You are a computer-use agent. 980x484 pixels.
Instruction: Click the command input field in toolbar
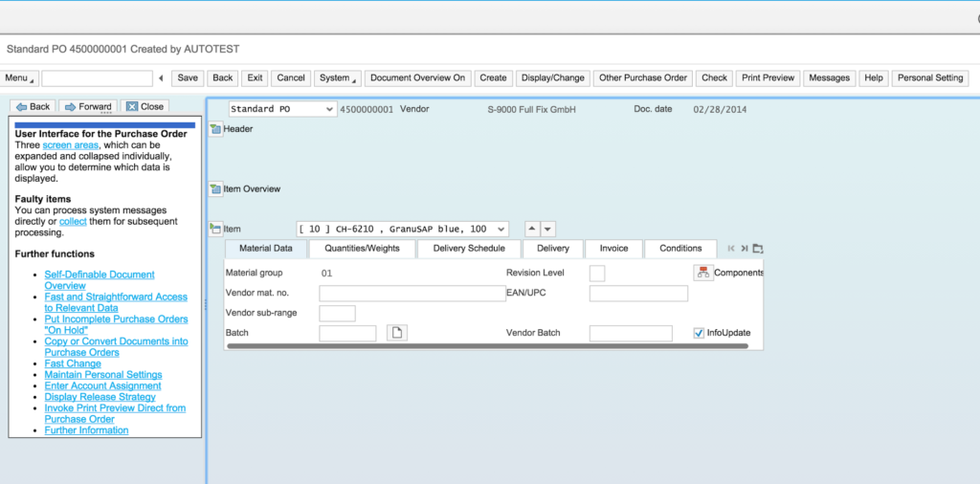(x=98, y=78)
